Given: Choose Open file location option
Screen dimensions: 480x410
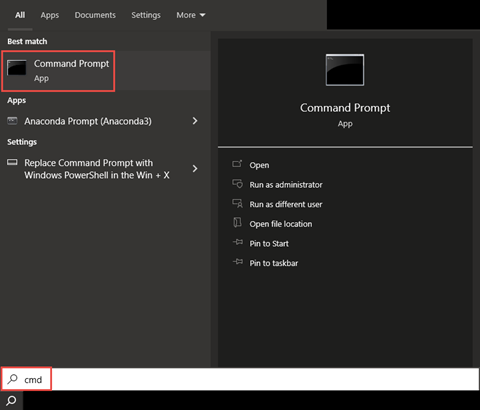Looking at the screenshot, I should pos(281,224).
